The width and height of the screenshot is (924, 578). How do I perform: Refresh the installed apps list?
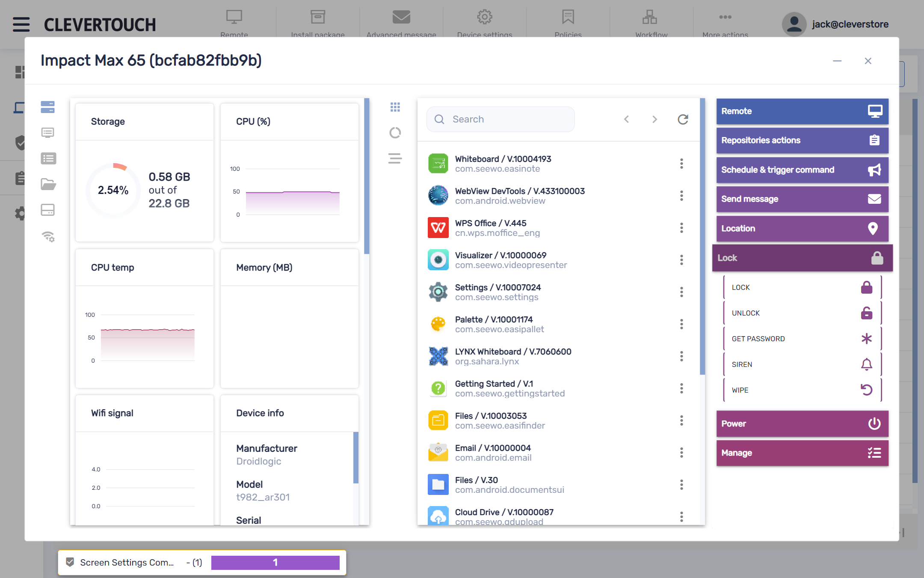point(683,119)
